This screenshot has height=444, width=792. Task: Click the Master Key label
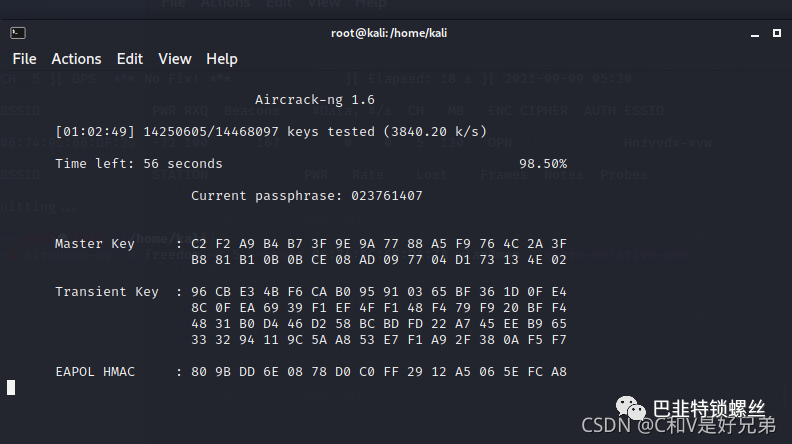click(95, 244)
